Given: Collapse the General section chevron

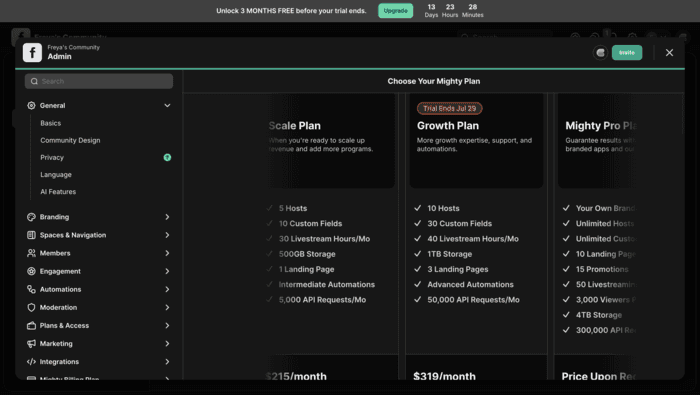Looking at the screenshot, I should [167, 105].
